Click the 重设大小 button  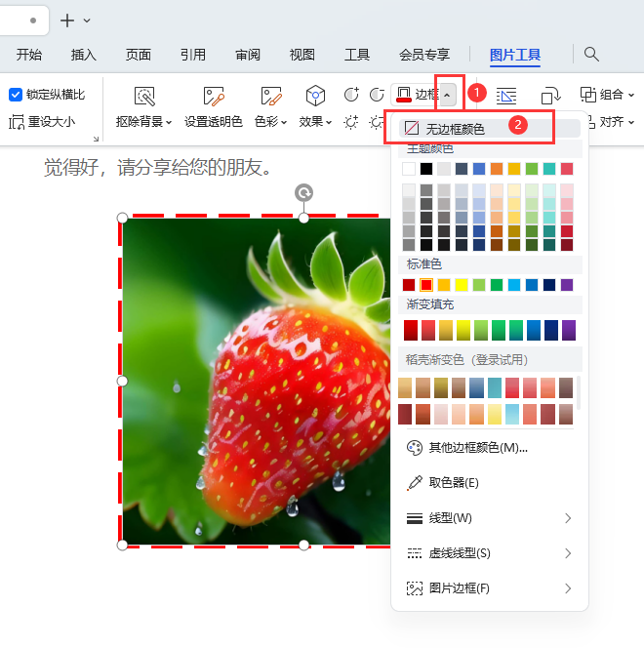click(42, 122)
